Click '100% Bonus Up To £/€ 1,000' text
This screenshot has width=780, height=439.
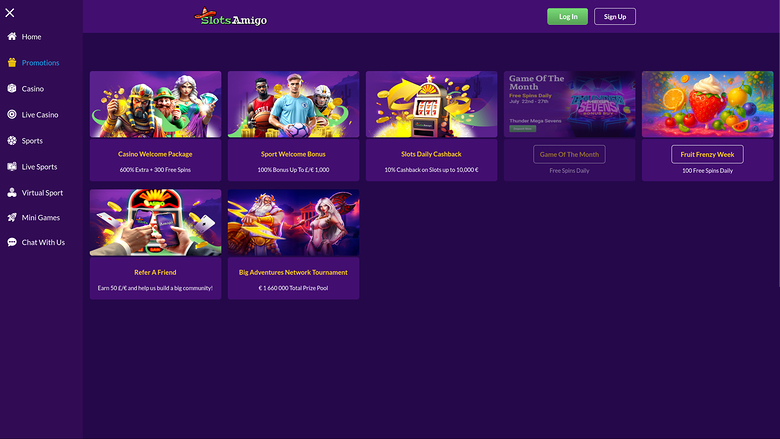pyautogui.click(x=293, y=170)
